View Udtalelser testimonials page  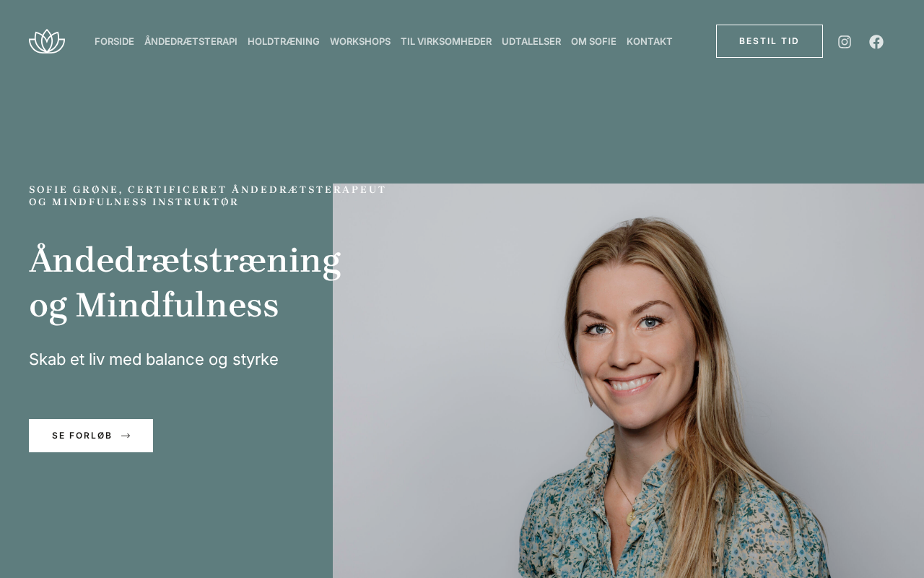[531, 41]
